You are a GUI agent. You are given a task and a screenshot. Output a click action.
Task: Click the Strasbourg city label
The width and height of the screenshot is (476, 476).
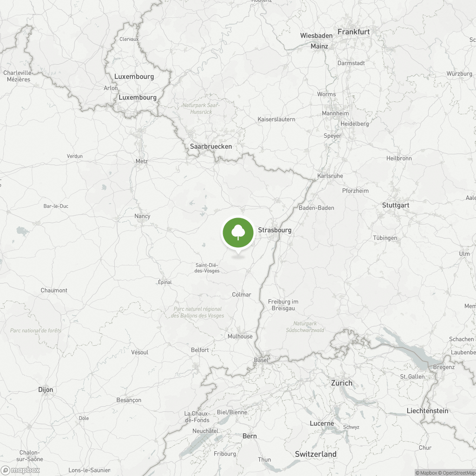[274, 230]
